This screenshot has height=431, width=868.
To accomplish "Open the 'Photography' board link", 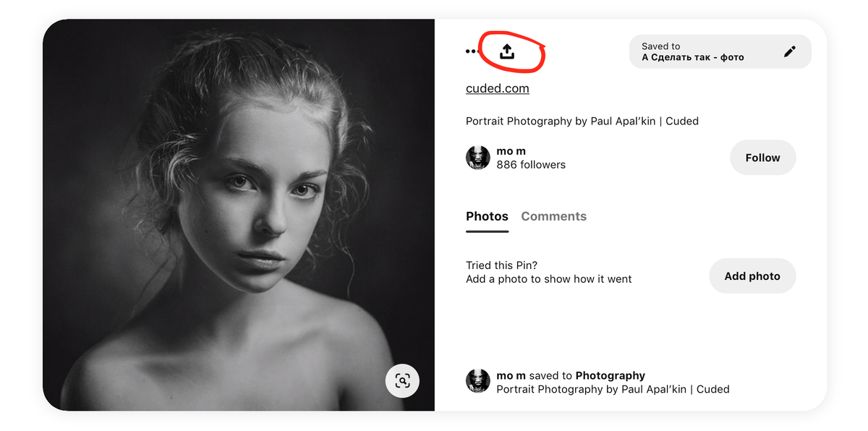I will pos(610,375).
